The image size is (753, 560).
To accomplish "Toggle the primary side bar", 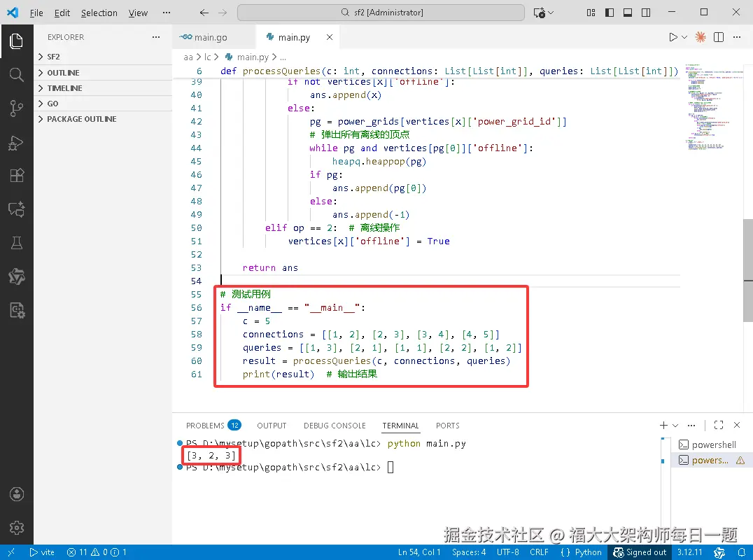I will pos(610,13).
